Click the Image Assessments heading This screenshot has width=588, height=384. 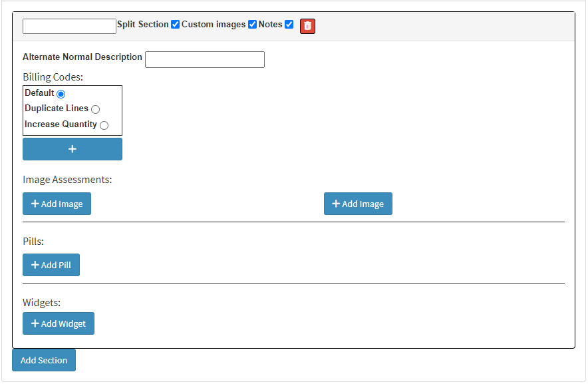pyautogui.click(x=67, y=179)
